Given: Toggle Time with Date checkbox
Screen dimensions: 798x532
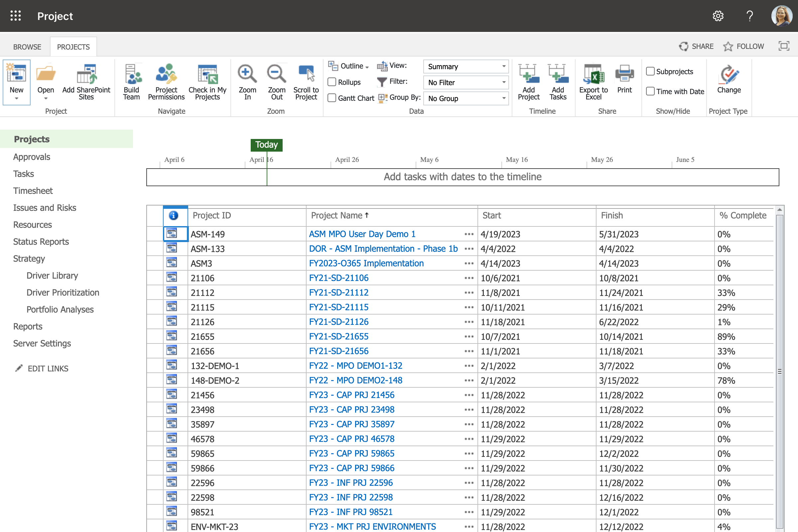Looking at the screenshot, I should pyautogui.click(x=650, y=91).
